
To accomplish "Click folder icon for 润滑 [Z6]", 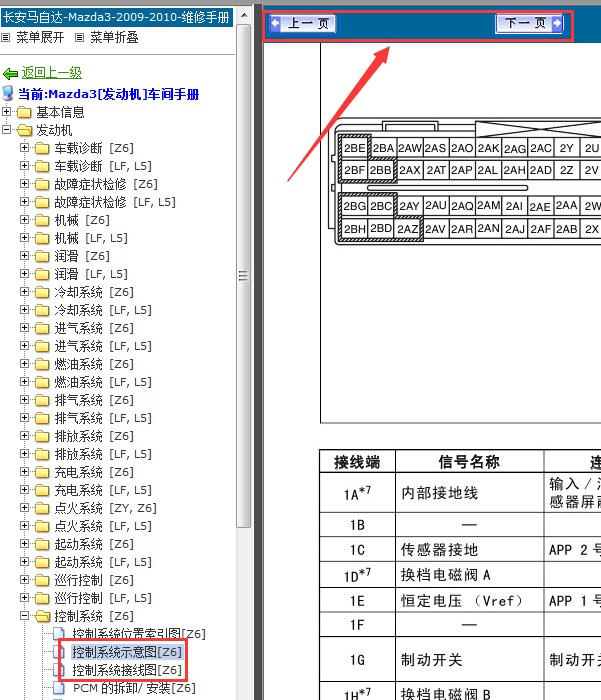I will pyautogui.click(x=42, y=256).
